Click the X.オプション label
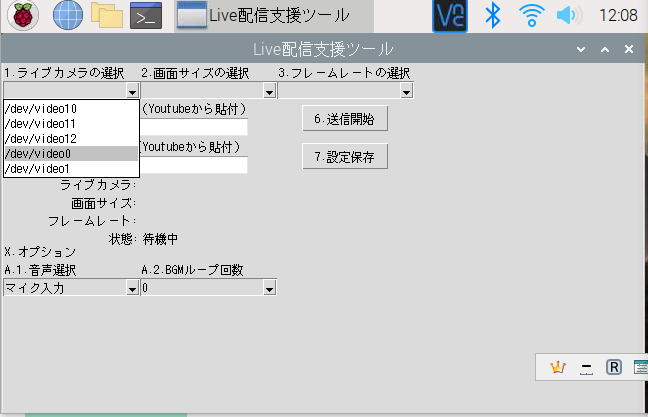648x417 pixels. 40,252
